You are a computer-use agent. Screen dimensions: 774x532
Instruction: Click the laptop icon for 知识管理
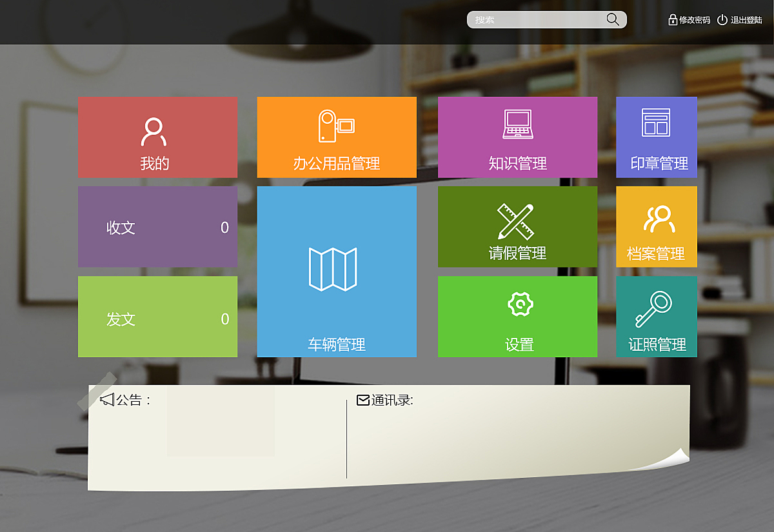[518, 124]
